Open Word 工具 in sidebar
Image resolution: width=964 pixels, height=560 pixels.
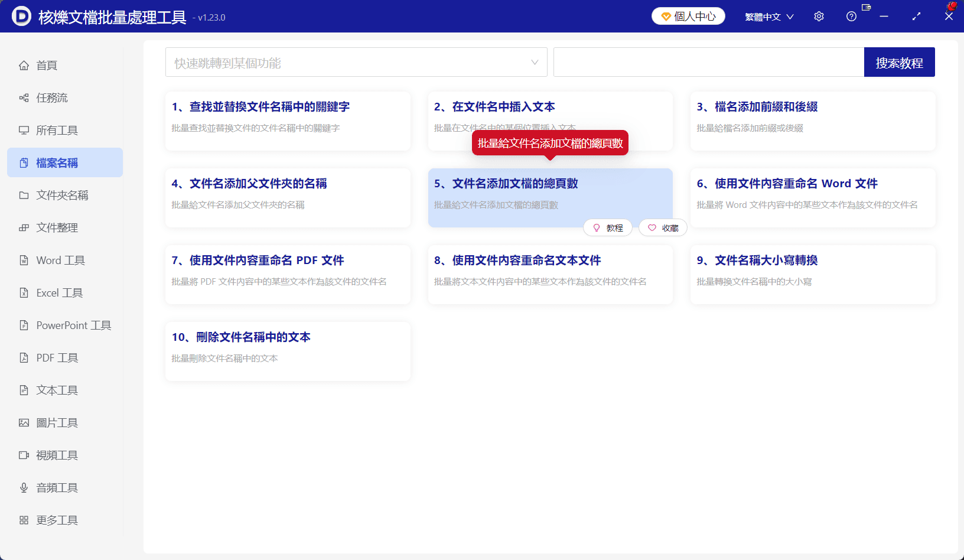[65, 261]
